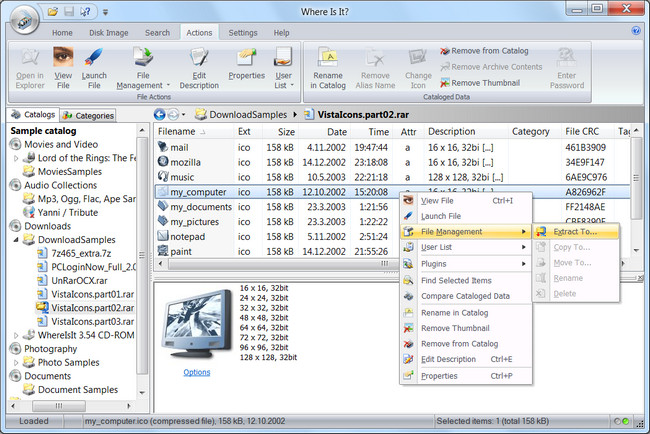Switch to the Home ribbon tab
Image resolution: width=650 pixels, height=434 pixels.
62,33
